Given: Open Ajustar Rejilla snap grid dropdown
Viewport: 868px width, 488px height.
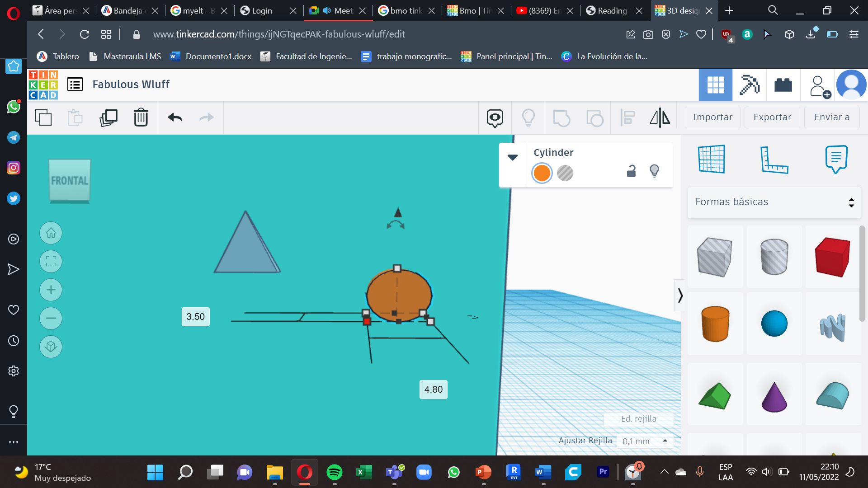Looking at the screenshot, I should pyautogui.click(x=645, y=441).
